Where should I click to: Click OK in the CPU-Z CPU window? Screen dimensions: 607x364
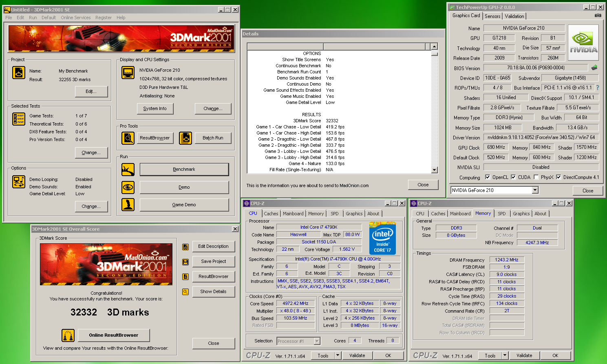coord(388,355)
